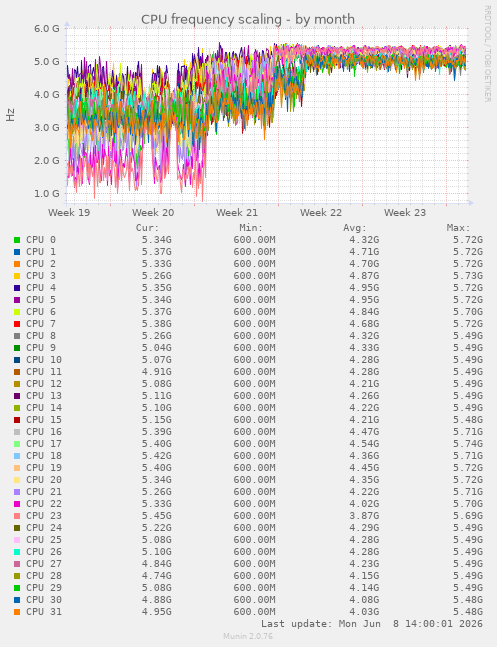Select the dark red swatch for CPU 15
Image resolution: width=497 pixels, height=647 pixels.
coord(17,420)
